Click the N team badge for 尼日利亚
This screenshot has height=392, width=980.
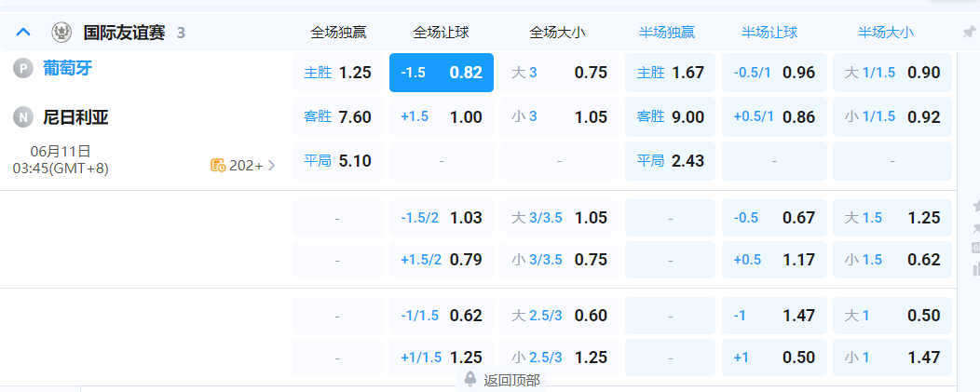tap(22, 117)
